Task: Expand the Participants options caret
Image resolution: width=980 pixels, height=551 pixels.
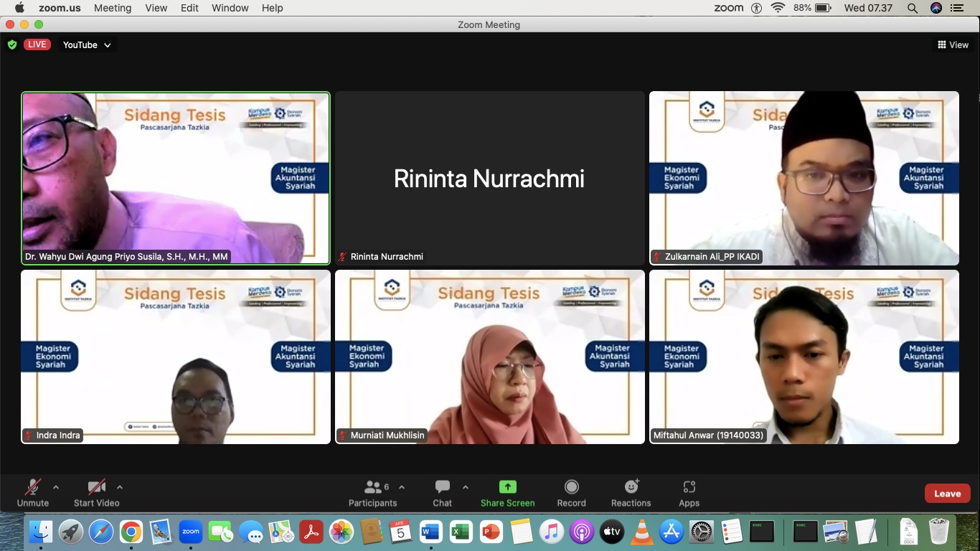Action: pyautogui.click(x=402, y=487)
